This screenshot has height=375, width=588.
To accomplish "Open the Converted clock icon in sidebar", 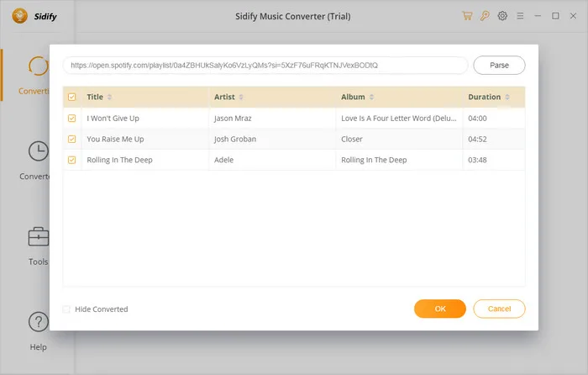I will (x=38, y=151).
